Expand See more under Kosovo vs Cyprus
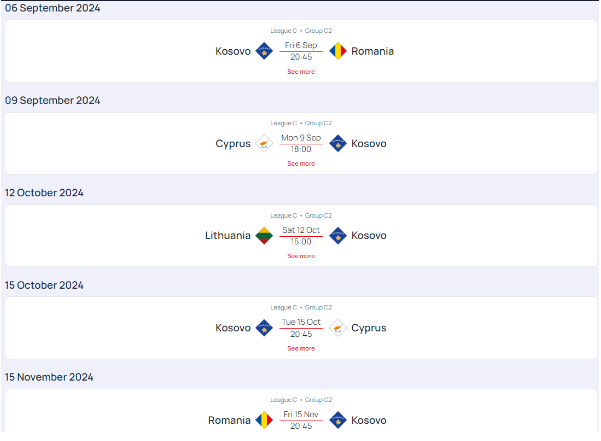 (301, 348)
